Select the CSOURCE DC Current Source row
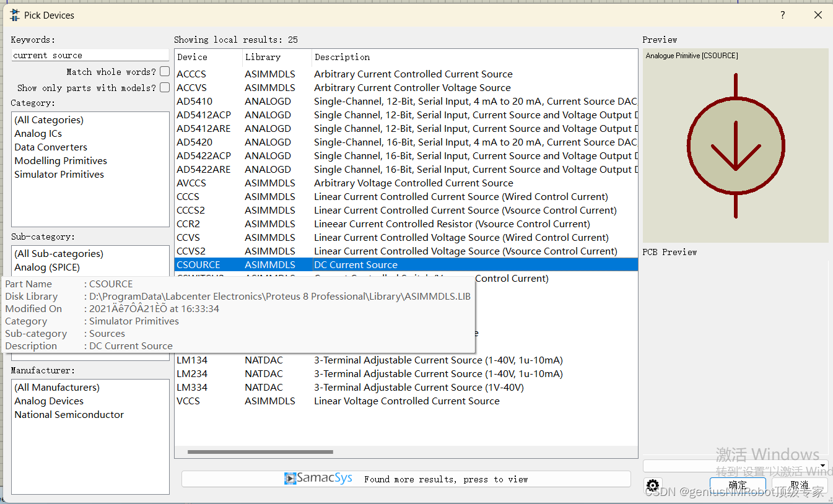Viewport: 833px width, 504px height. 406,265
